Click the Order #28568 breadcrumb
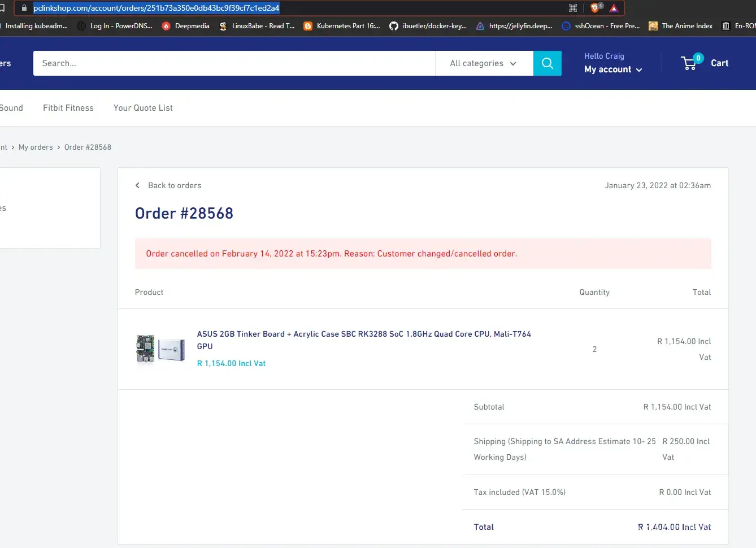Image resolution: width=756 pixels, height=548 pixels. (88, 147)
